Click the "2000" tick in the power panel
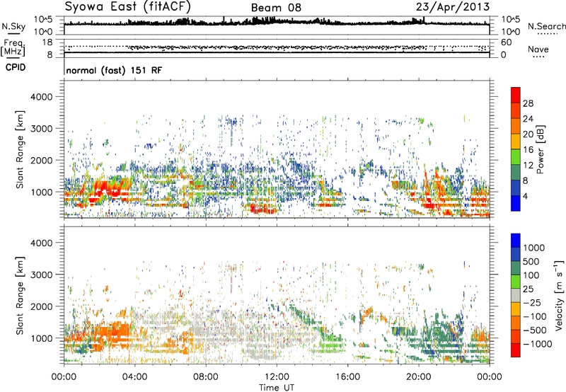 click(41, 160)
